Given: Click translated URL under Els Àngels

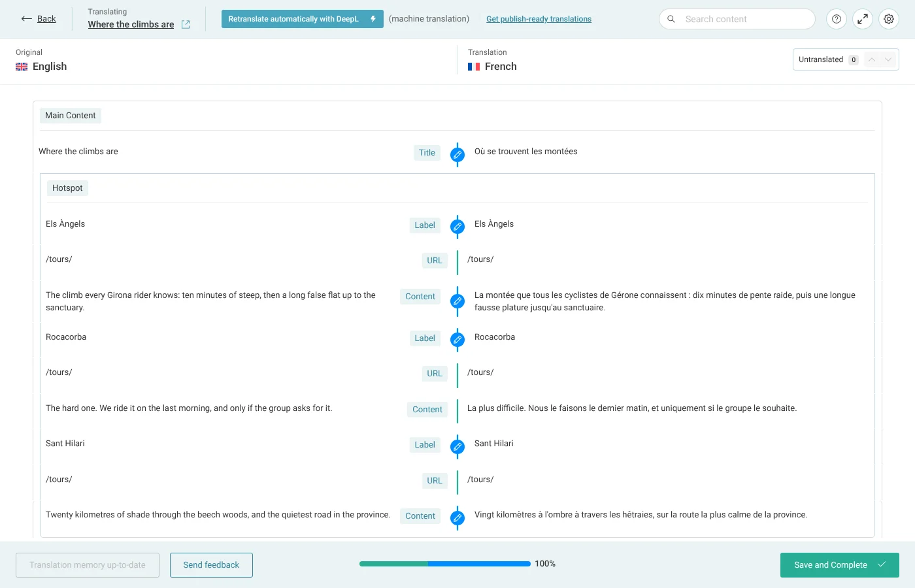Looking at the screenshot, I should (x=480, y=259).
